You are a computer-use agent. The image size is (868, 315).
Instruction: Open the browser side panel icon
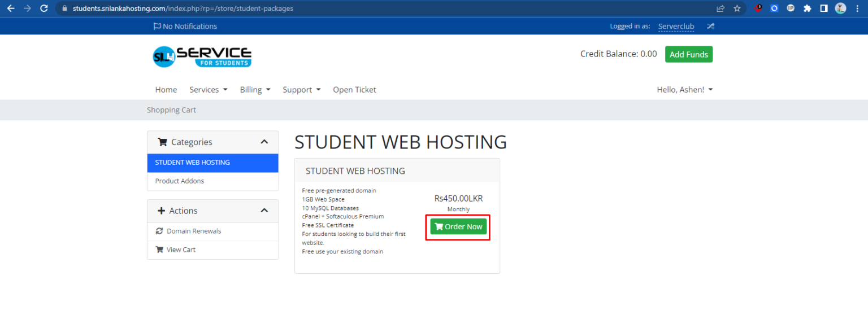[824, 8]
